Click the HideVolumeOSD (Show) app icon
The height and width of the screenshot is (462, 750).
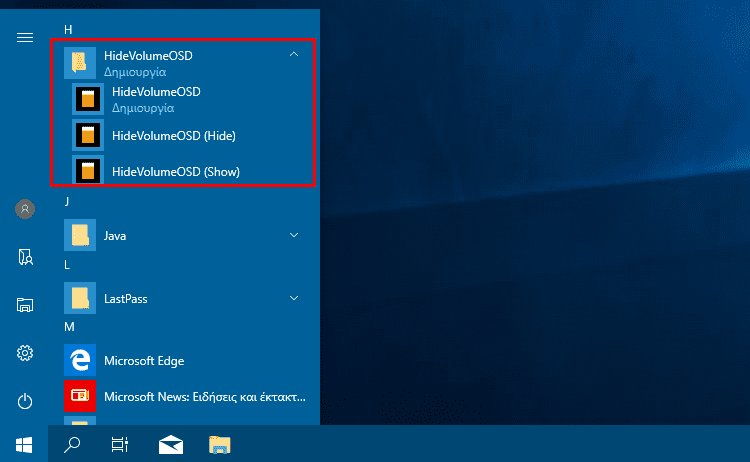pos(88,170)
